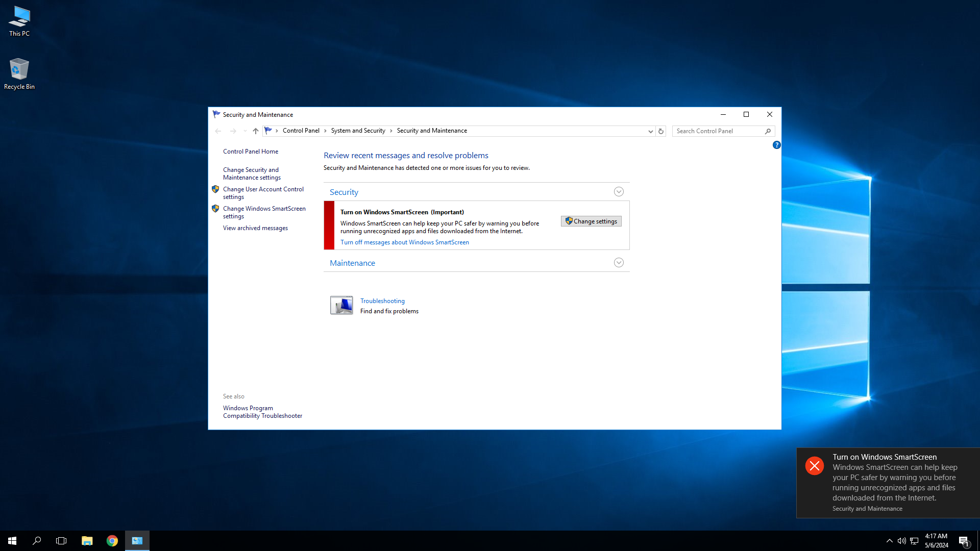Collapse the Security section chevron
This screenshot has width=980, height=551.
[619, 192]
